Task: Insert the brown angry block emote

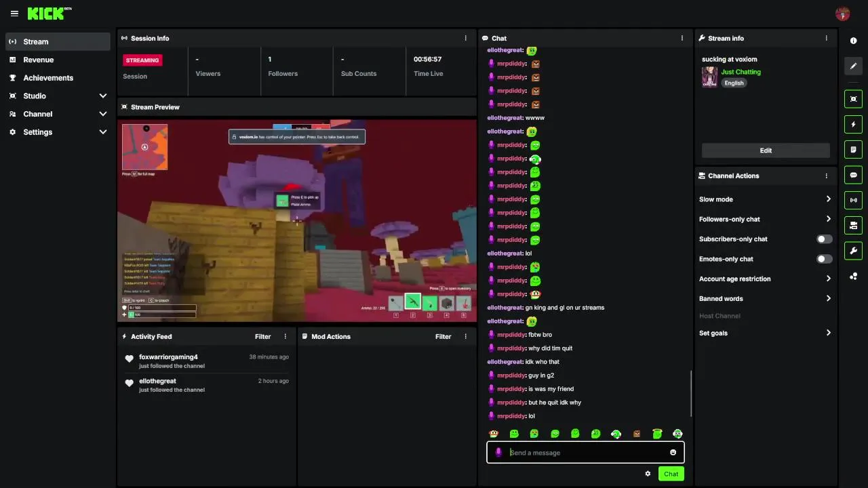Action: point(636,434)
